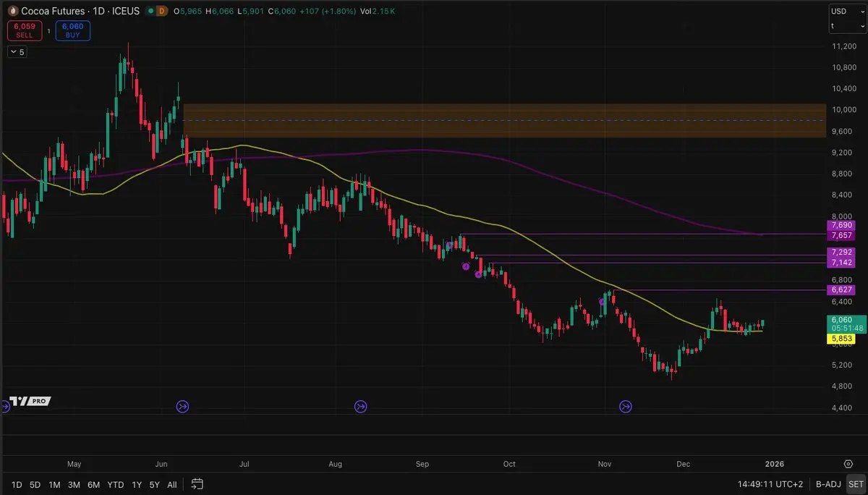Image resolution: width=868 pixels, height=495 pixels.
Task: Click the event marker icon below November
Action: pyautogui.click(x=626, y=407)
